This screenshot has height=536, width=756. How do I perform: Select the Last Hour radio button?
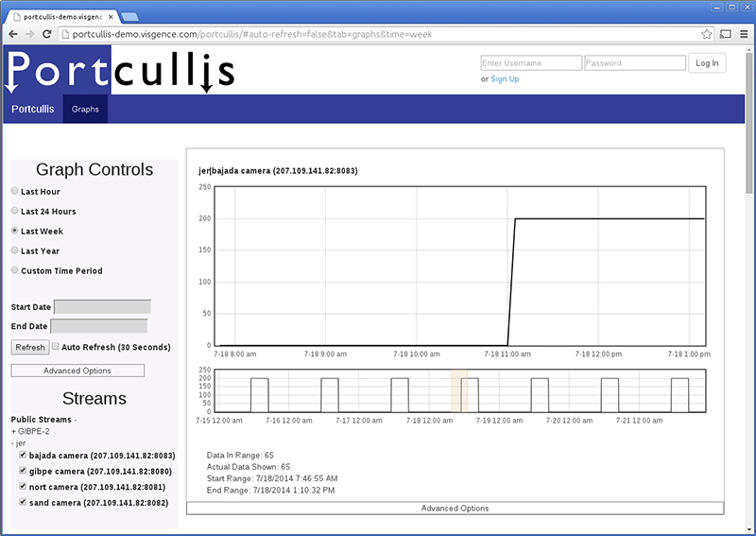[x=14, y=191]
